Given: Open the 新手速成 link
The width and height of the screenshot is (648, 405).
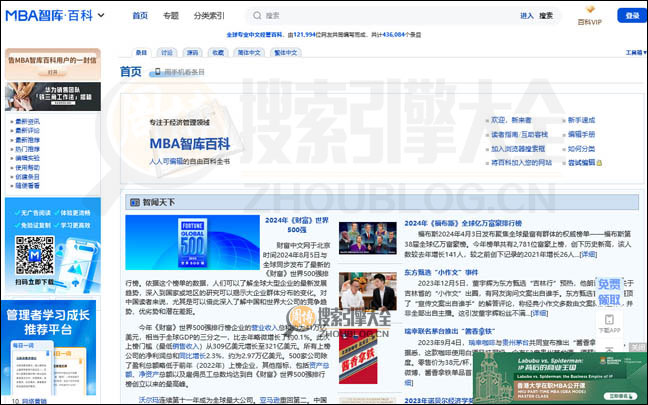Looking at the screenshot, I should 581,120.
